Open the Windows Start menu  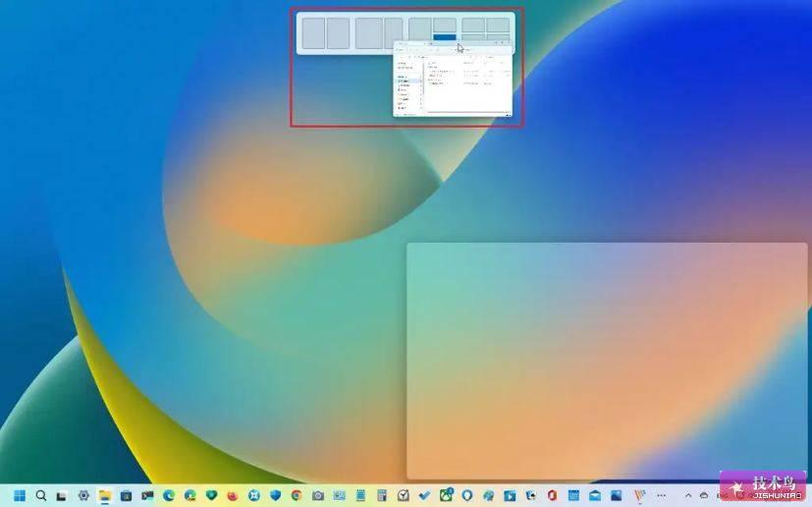tap(20, 495)
